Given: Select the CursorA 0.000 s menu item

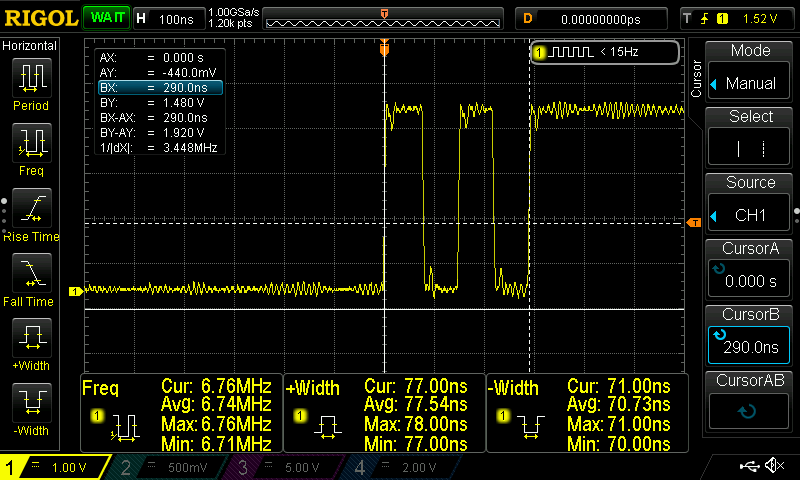Looking at the screenshot, I should [x=750, y=270].
